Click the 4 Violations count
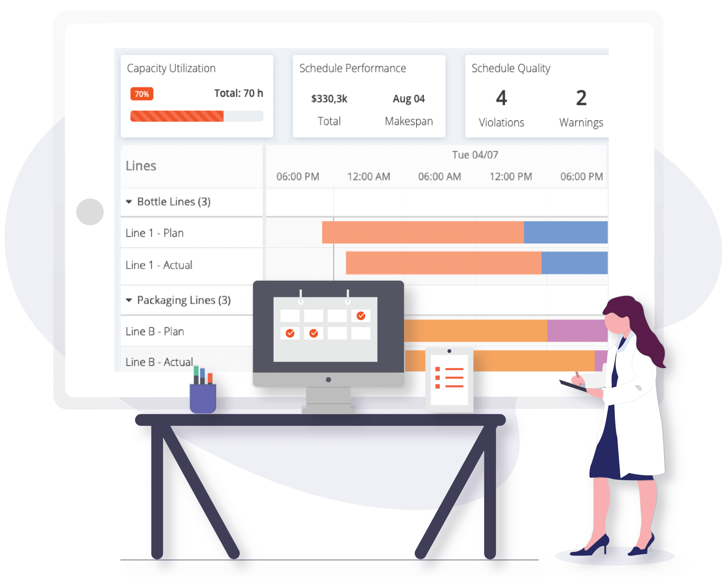Screen dimensions: 728x577 click(501, 98)
